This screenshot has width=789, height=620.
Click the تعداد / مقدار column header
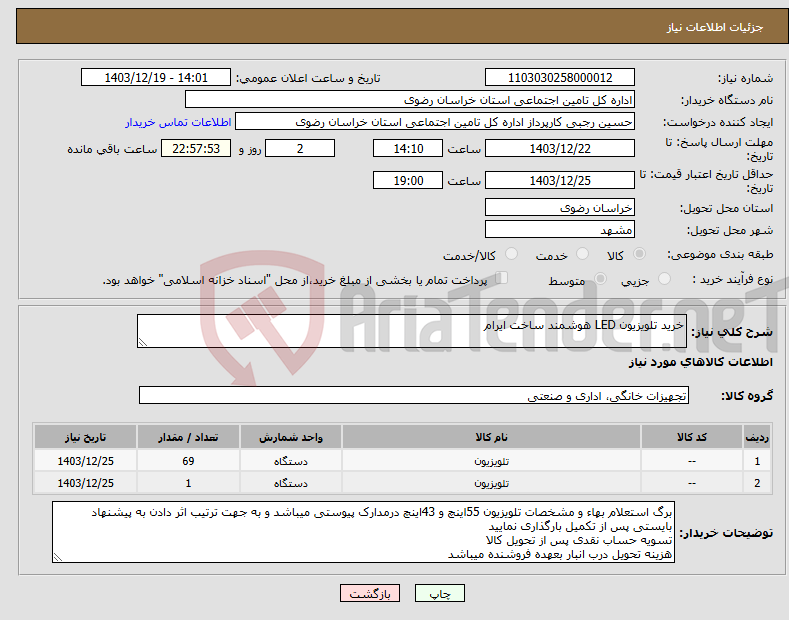point(188,437)
